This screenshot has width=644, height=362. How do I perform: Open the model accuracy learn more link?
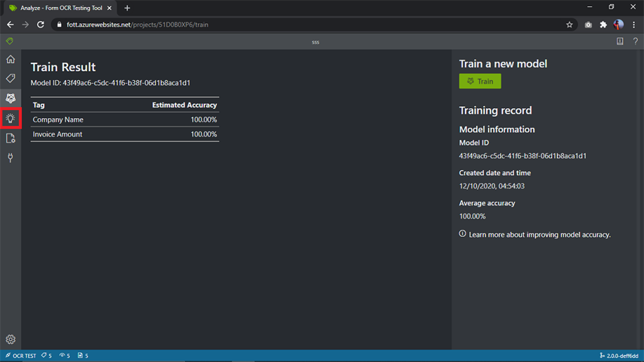tap(538, 234)
